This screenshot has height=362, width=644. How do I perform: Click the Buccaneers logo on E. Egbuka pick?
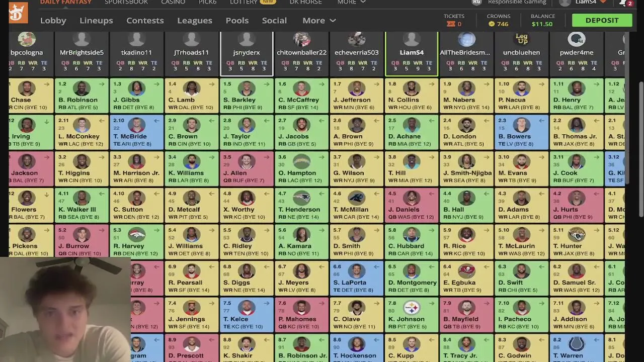tap(466, 271)
